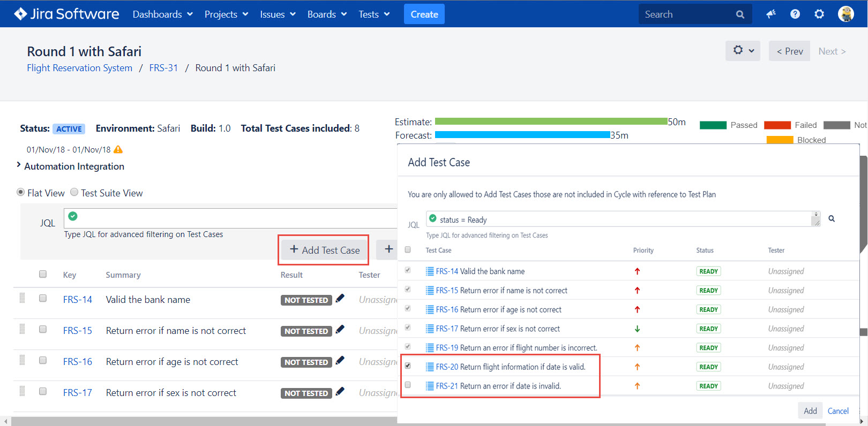Check the FRS-21 checkbox in dialog
The height and width of the screenshot is (426, 868).
pos(408,385)
